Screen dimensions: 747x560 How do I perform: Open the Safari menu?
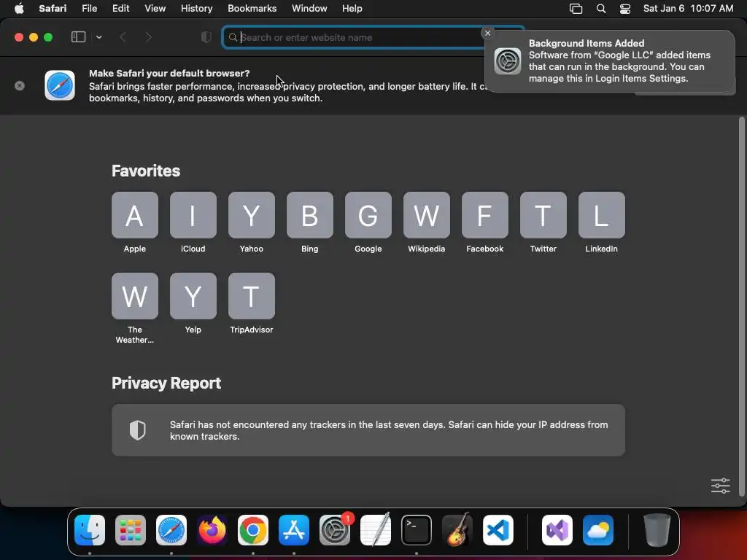point(53,8)
